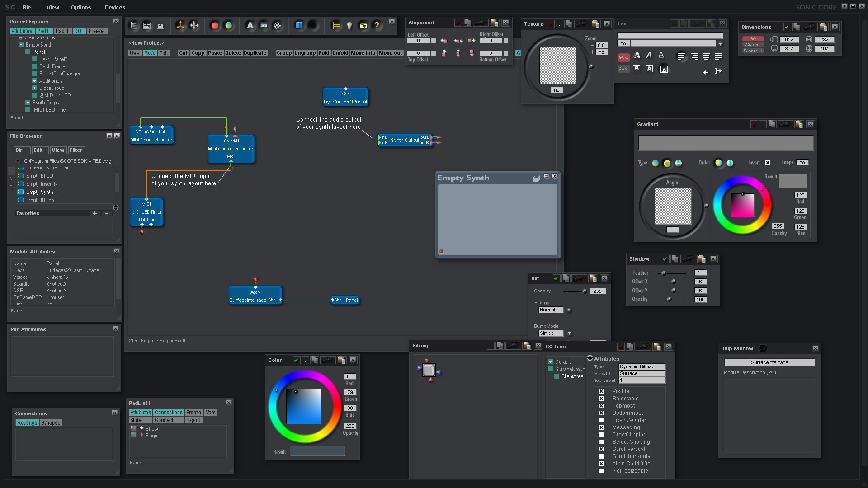Screen dimensions: 868x488
Task: Expand the Additionals tree item
Action: tap(34, 81)
